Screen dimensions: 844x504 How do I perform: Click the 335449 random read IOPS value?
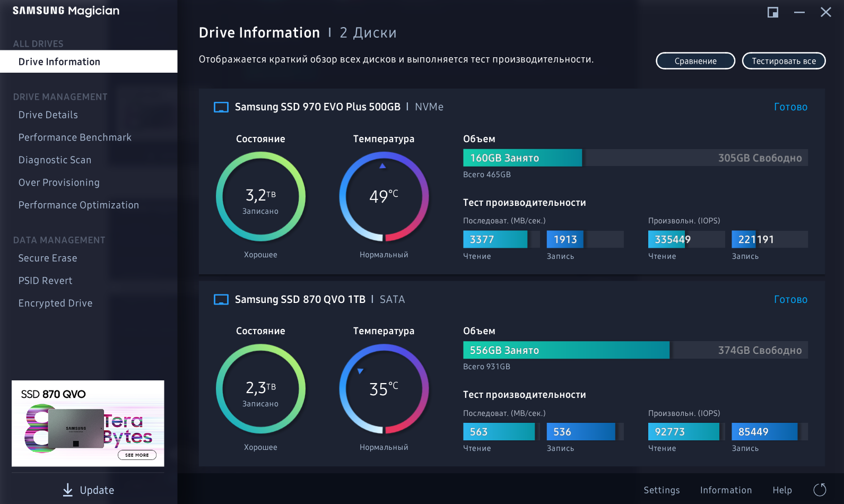click(x=686, y=239)
